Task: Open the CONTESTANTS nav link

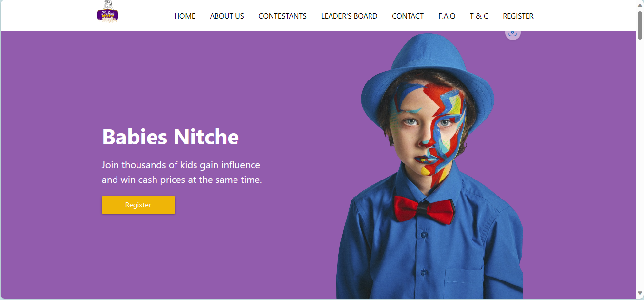Action: tap(282, 16)
